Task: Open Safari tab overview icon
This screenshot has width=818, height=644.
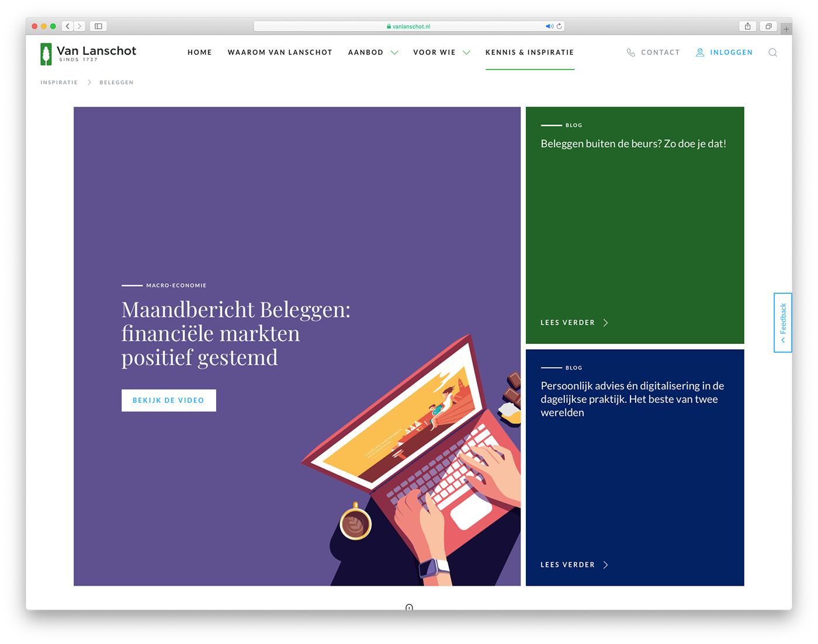Action: pyautogui.click(x=768, y=26)
